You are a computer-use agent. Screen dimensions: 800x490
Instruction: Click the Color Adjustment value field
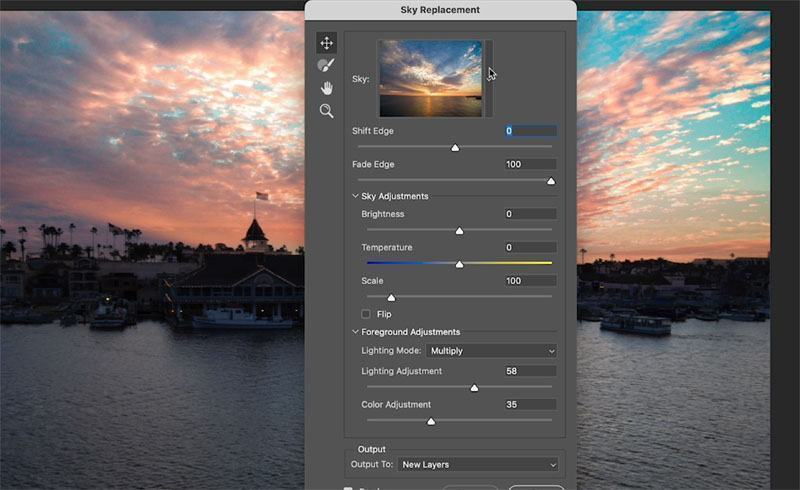click(x=530, y=404)
